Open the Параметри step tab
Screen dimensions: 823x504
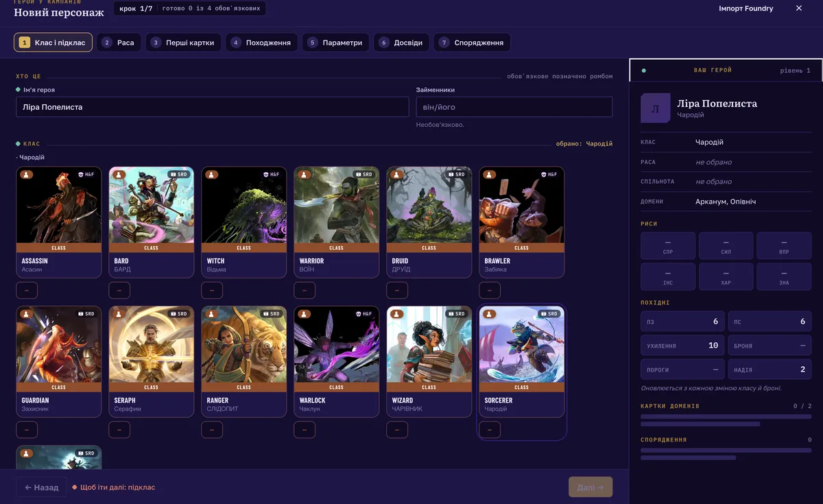click(336, 43)
